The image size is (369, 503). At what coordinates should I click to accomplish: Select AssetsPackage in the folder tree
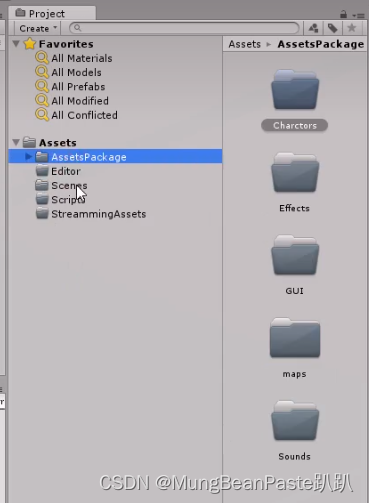click(115, 156)
